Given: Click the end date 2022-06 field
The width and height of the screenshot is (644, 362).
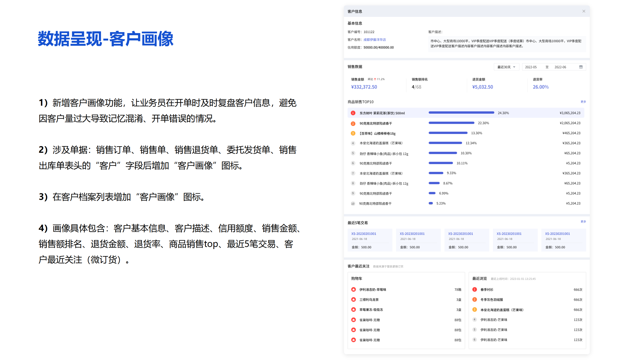Looking at the screenshot, I should [560, 67].
